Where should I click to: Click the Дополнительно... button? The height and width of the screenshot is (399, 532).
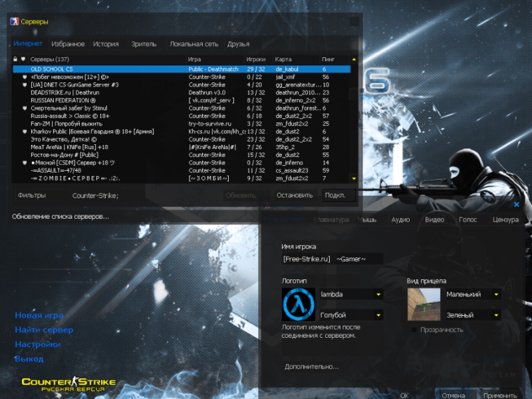pyautogui.click(x=311, y=366)
